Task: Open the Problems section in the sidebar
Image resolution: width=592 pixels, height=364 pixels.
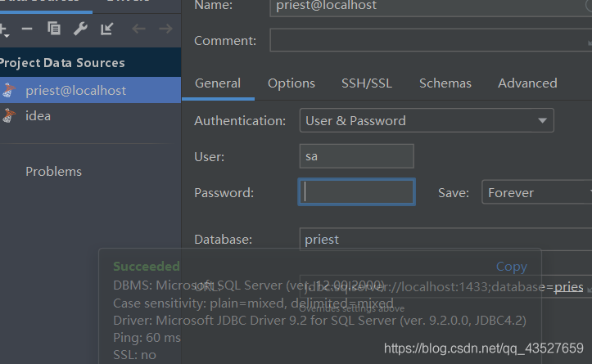Action: pos(53,172)
